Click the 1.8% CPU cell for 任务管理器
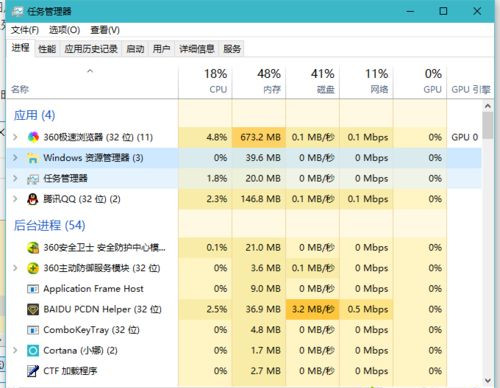The width and height of the screenshot is (500, 388). click(205, 178)
